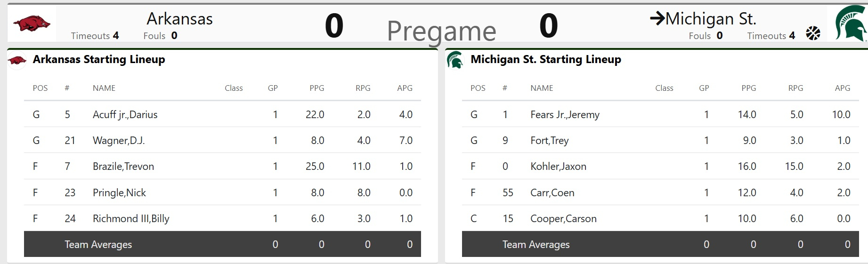The width and height of the screenshot is (868, 264).
Task: Click the Pregame game status label
Action: coord(441,31)
